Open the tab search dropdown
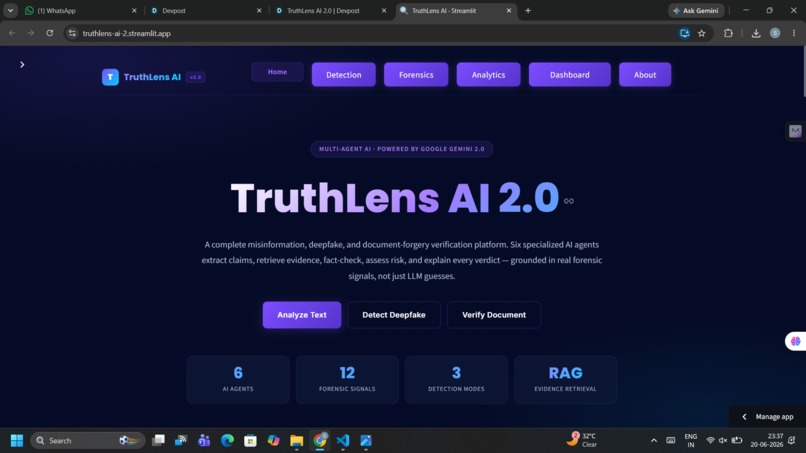This screenshot has width=806, height=453. pyautogui.click(x=10, y=10)
